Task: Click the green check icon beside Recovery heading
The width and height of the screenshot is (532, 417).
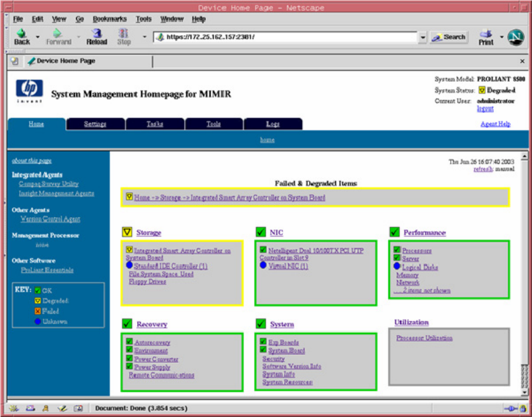Action: pos(127,324)
